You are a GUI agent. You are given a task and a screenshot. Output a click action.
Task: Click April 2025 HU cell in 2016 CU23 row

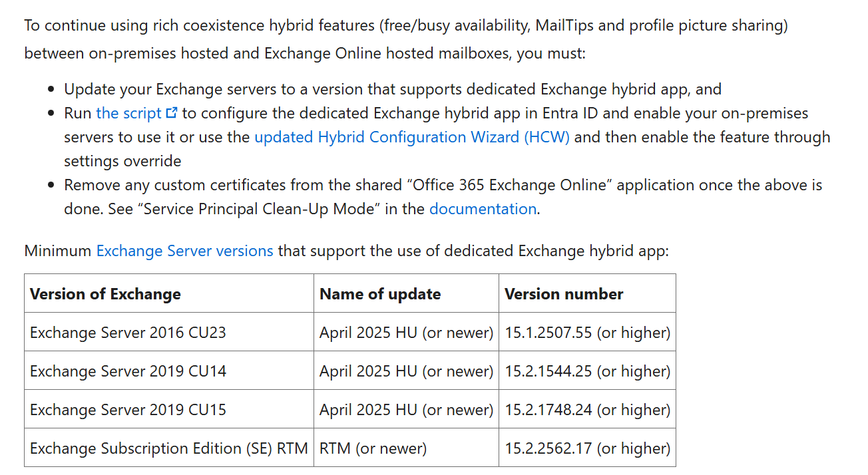pos(406,332)
